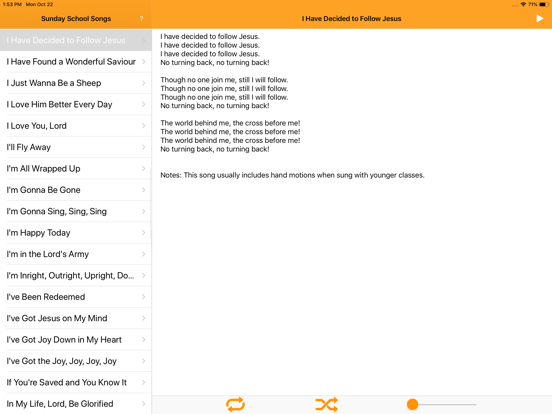552x414 pixels.
Task: Click the Notes line about hand motions
Action: [292, 175]
